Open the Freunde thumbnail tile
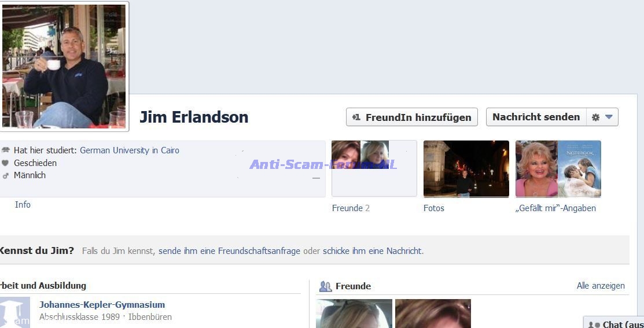Viewport: 644px width, 328px height. point(374,168)
